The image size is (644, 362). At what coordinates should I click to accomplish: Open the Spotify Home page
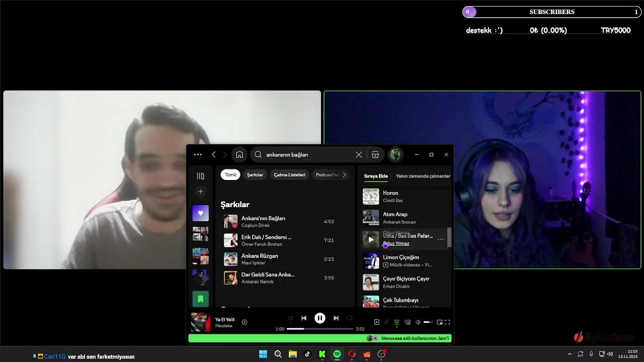pos(239,155)
